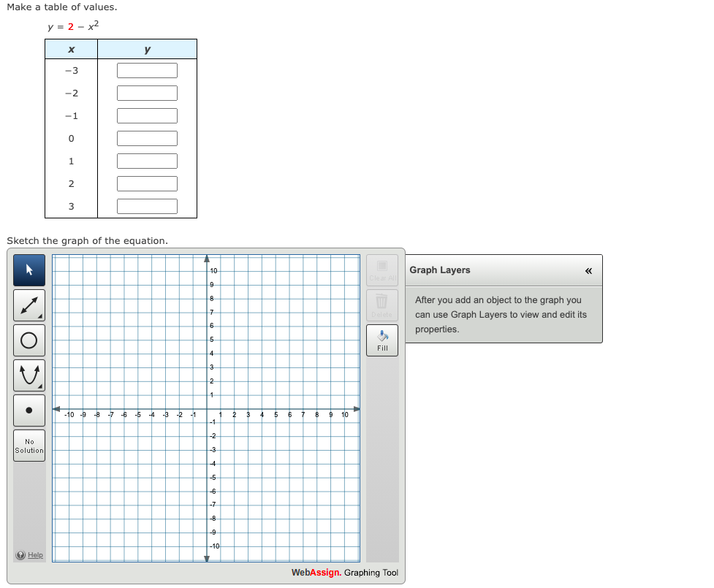Viewport: 714px width, 588px height.
Task: Click the Fill paint bucket button
Action: (382, 340)
